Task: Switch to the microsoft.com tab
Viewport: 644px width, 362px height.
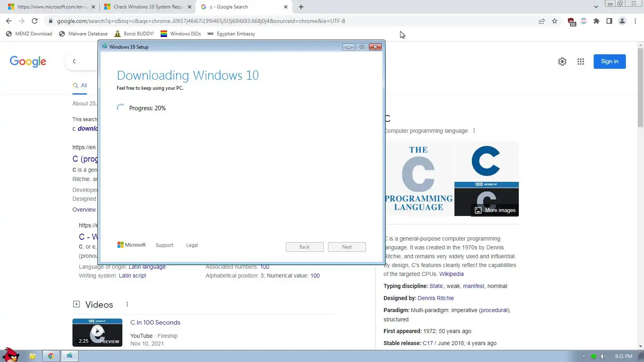Action: pos(51,7)
